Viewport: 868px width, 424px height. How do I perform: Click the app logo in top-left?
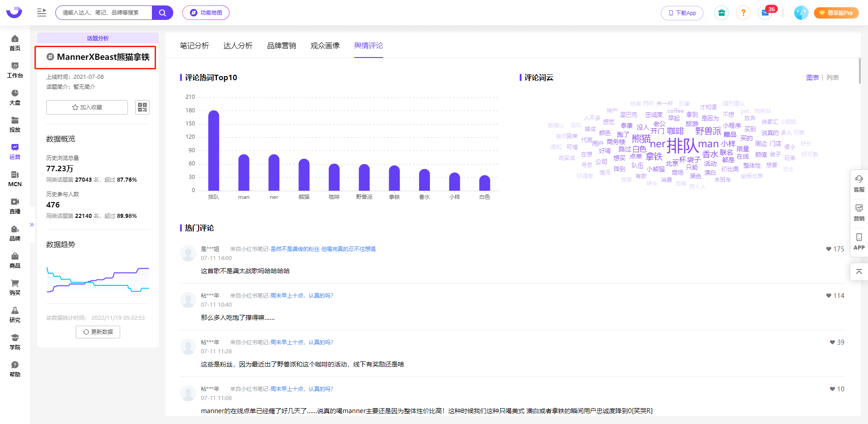tap(14, 12)
